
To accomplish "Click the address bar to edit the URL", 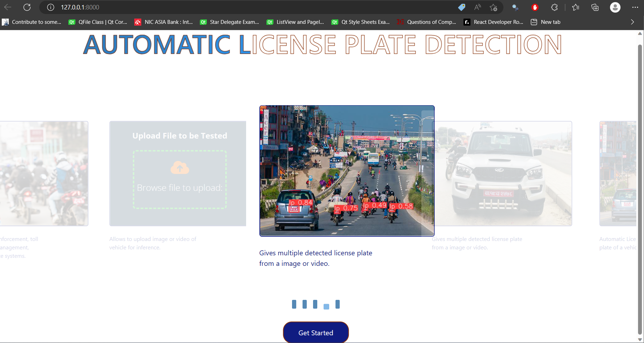I will click(80, 7).
